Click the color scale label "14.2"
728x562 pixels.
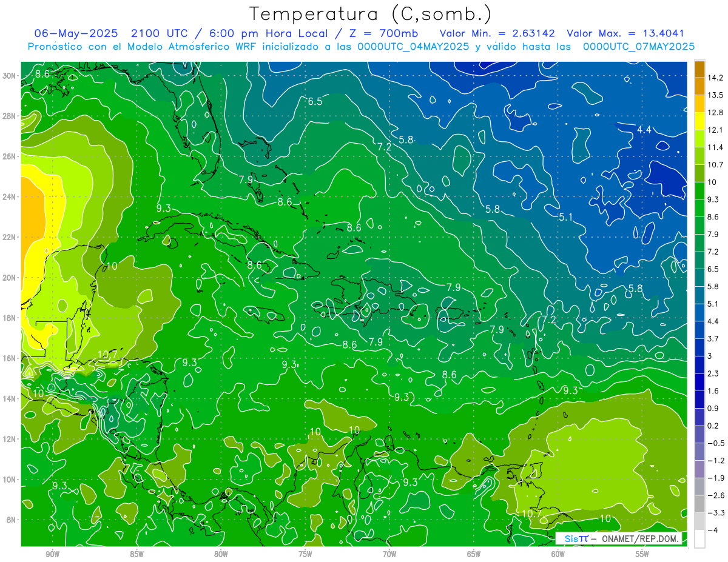715,78
